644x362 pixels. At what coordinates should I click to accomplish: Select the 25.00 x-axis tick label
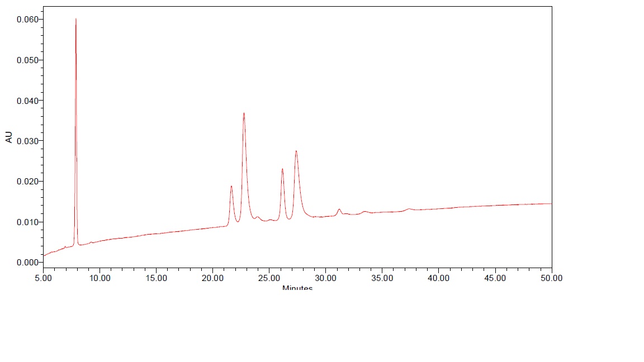pyautogui.click(x=269, y=278)
